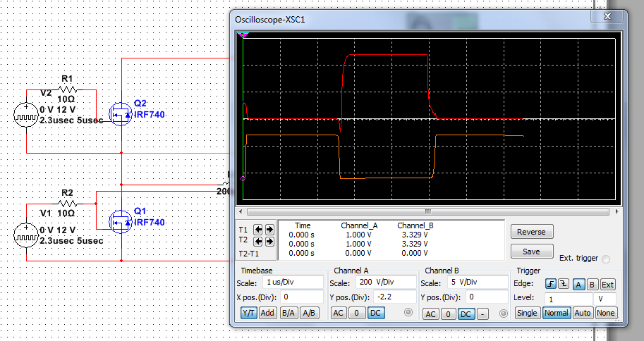Click Channel B Scale field 5 V/Div

click(478, 283)
